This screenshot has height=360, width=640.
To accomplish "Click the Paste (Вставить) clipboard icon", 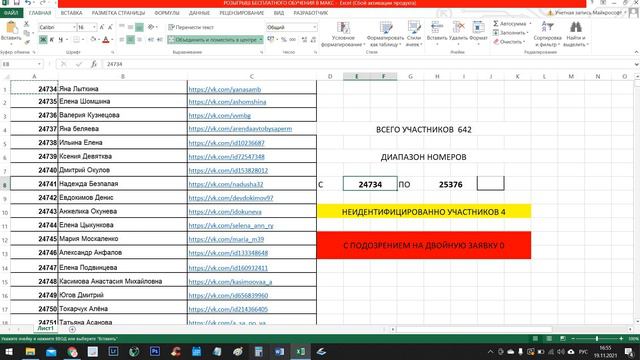I will (11, 28).
